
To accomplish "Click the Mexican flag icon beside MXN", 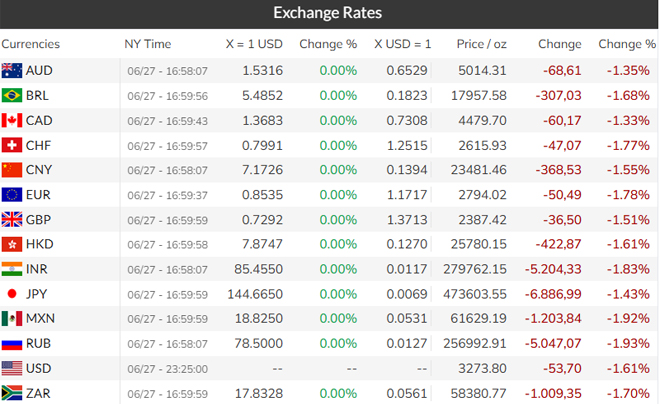I will [12, 319].
